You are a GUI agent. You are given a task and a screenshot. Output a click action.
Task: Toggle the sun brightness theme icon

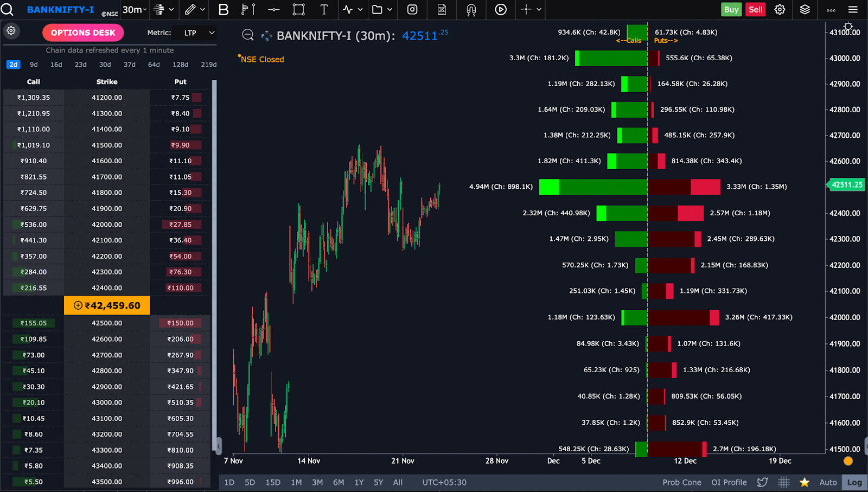pyautogui.click(x=848, y=26)
